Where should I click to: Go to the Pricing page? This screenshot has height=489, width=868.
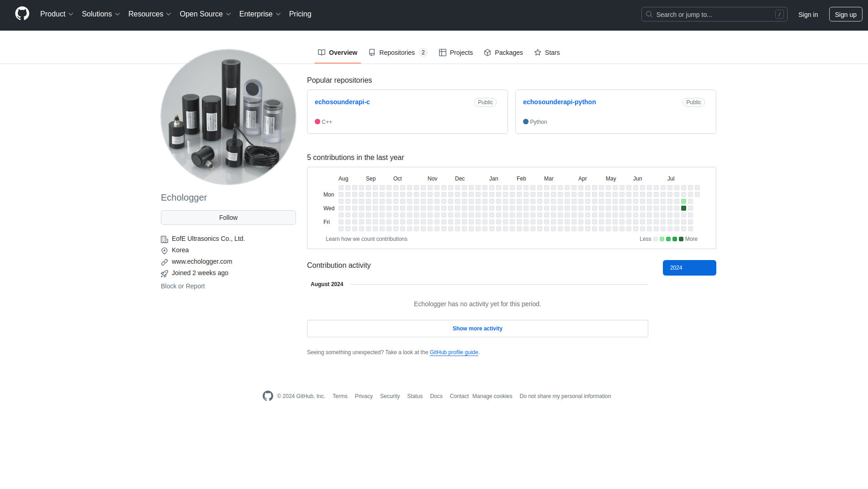300,14
